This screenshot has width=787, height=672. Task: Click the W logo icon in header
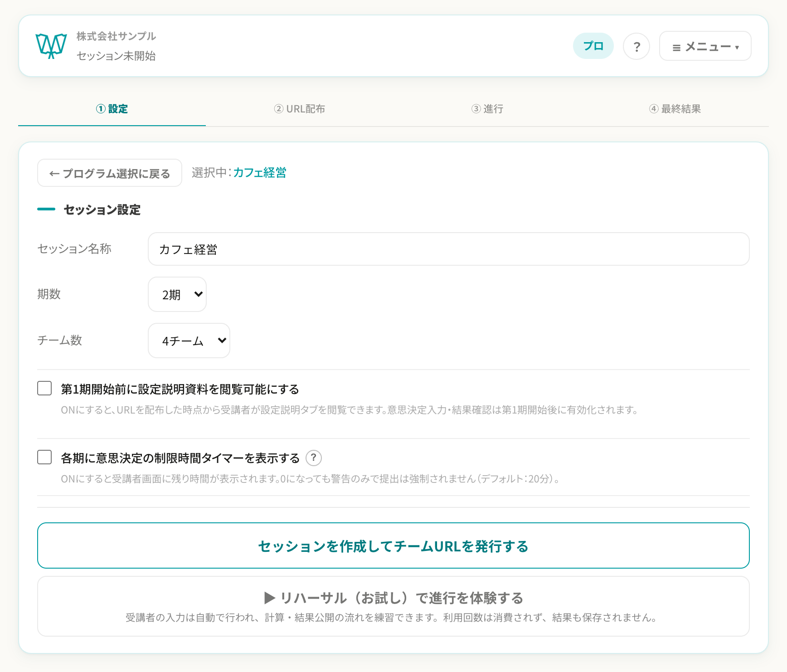tap(51, 46)
